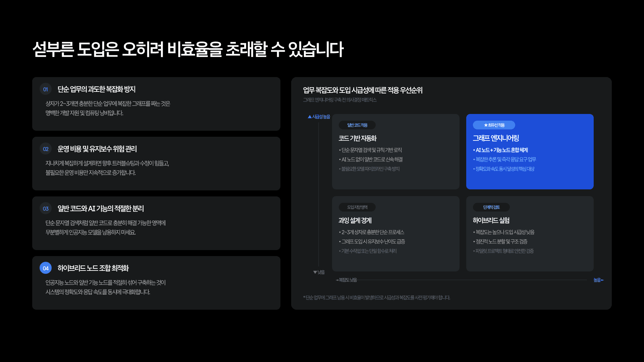The height and width of the screenshot is (362, 644).
Task: Select the '일반 코드 적용' pill tag
Action: tap(357, 125)
